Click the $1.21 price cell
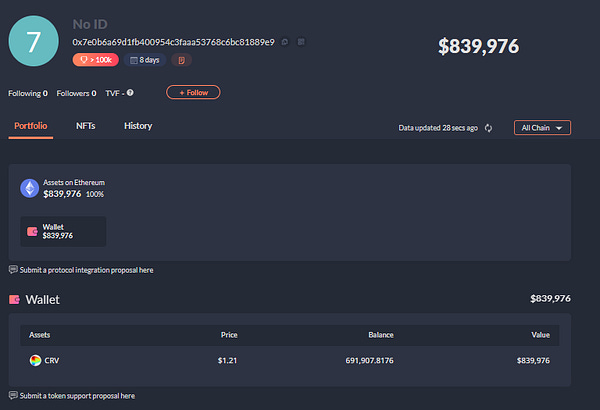Image resolution: width=600 pixels, height=410 pixels. pos(227,361)
